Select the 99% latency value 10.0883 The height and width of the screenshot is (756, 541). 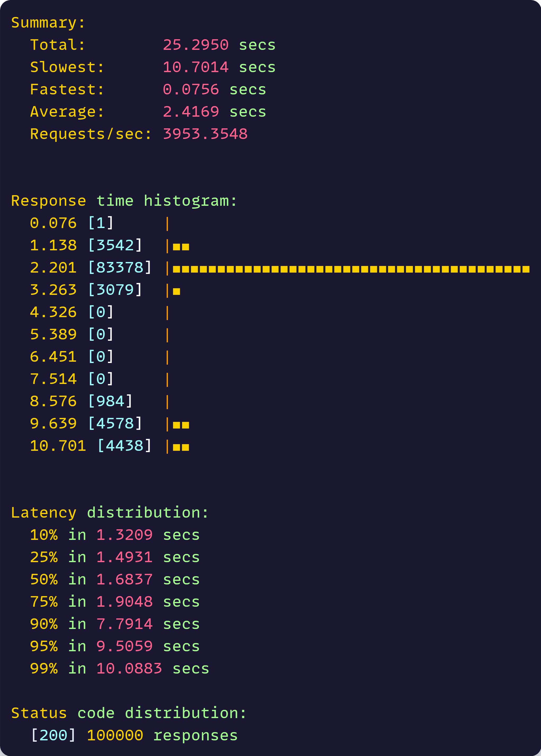(129, 668)
